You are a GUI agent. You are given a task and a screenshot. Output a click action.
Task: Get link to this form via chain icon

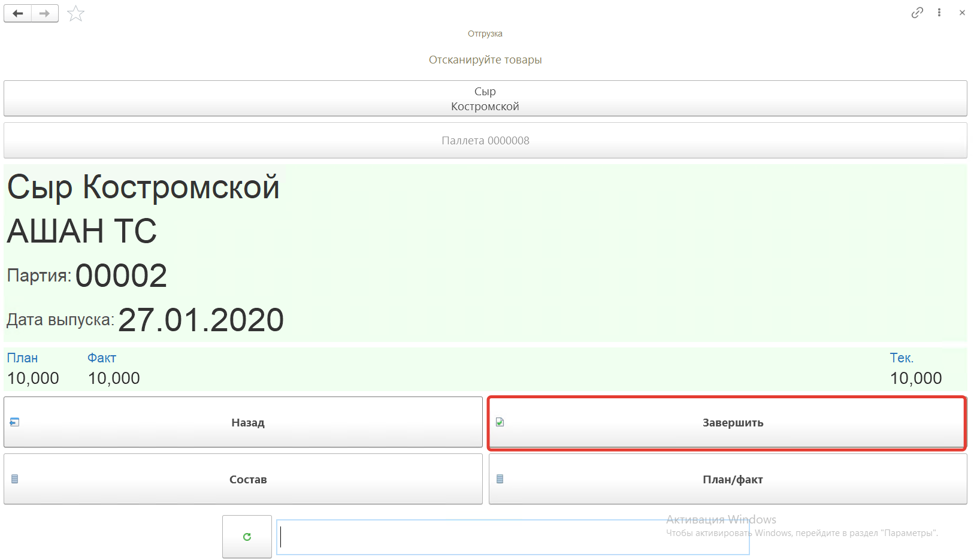(x=917, y=13)
